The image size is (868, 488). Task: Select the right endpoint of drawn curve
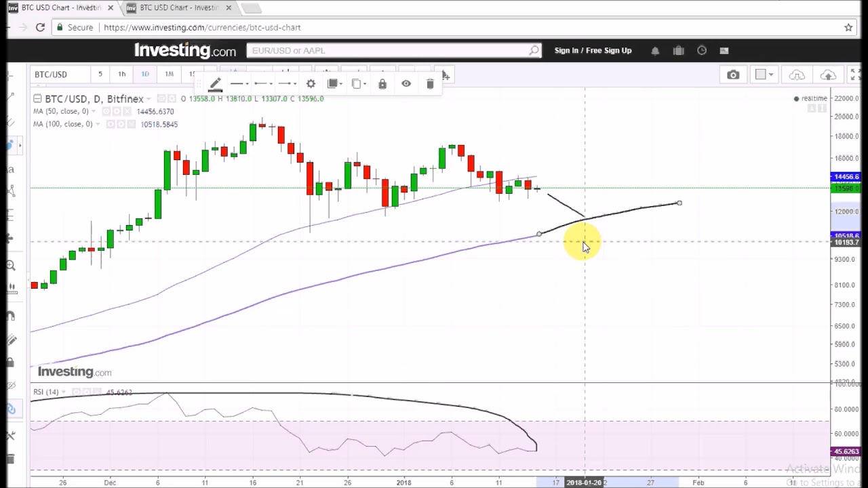click(679, 203)
